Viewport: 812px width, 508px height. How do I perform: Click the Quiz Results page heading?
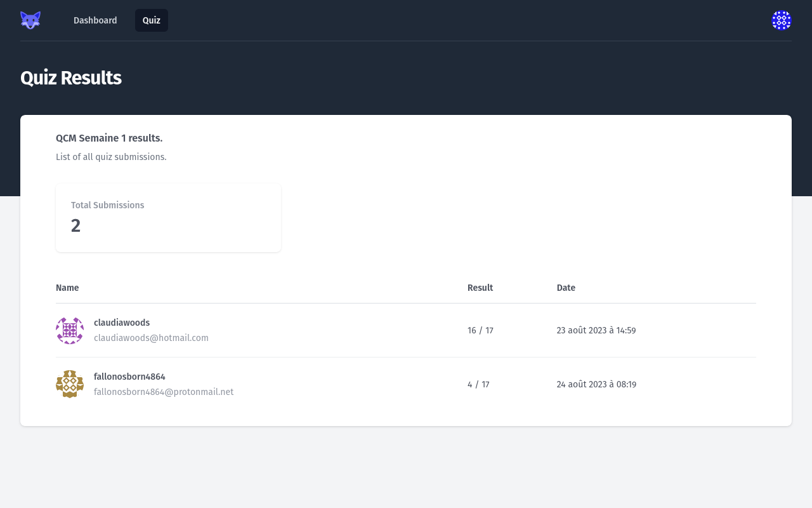(x=70, y=78)
